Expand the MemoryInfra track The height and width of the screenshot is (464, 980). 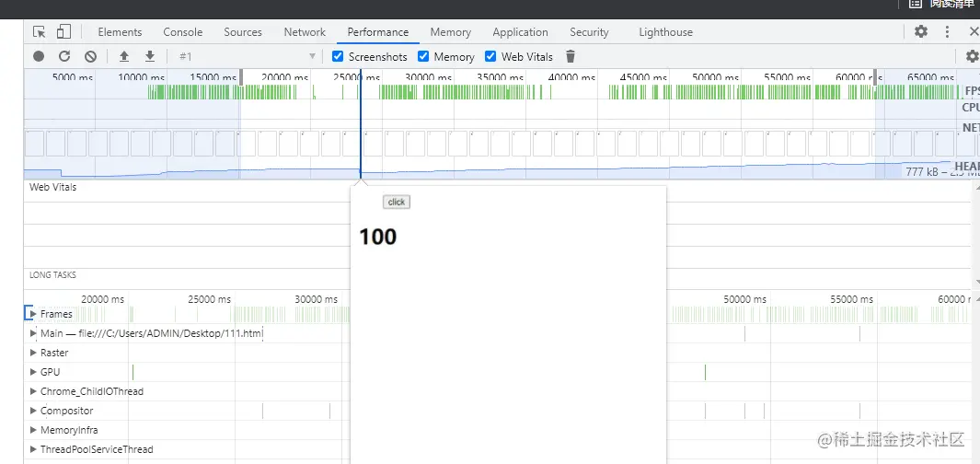(34, 430)
